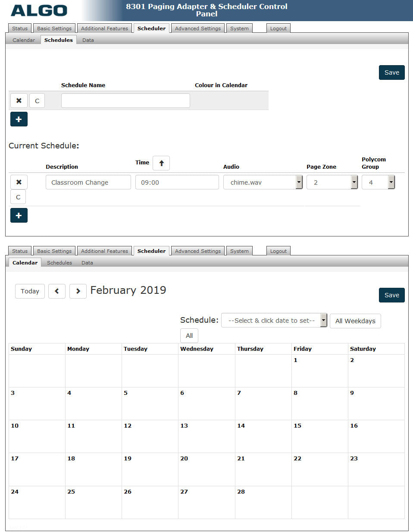Go to previous month in calendar
The image size is (413, 532).
(x=57, y=291)
